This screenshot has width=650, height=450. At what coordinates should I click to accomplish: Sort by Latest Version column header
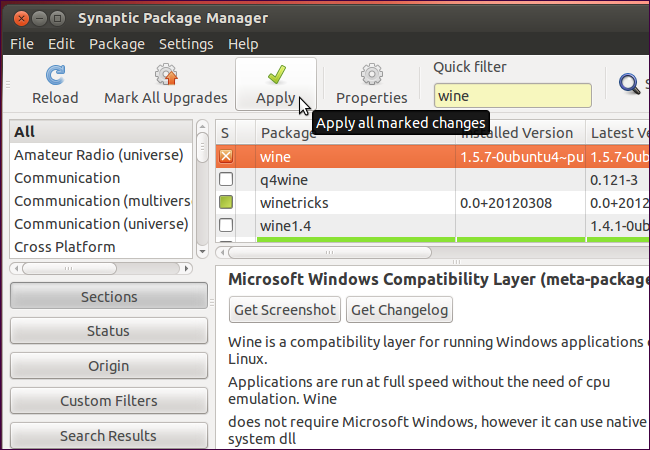coord(618,133)
